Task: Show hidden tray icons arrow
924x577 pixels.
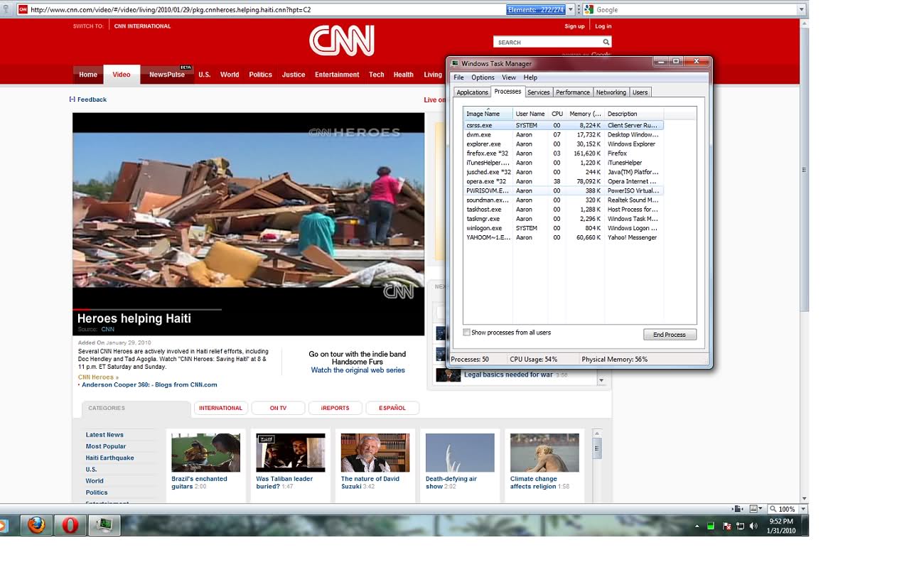Action: point(697,526)
